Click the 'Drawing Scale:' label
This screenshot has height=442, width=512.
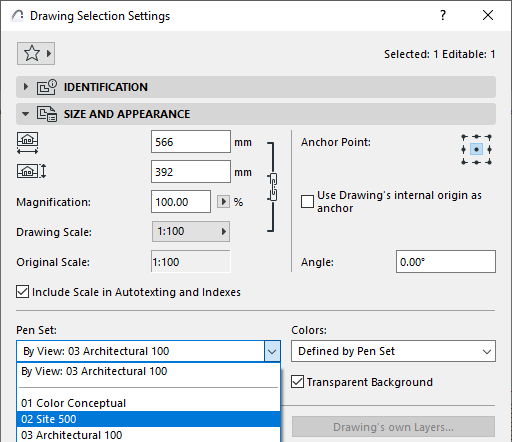tap(54, 232)
